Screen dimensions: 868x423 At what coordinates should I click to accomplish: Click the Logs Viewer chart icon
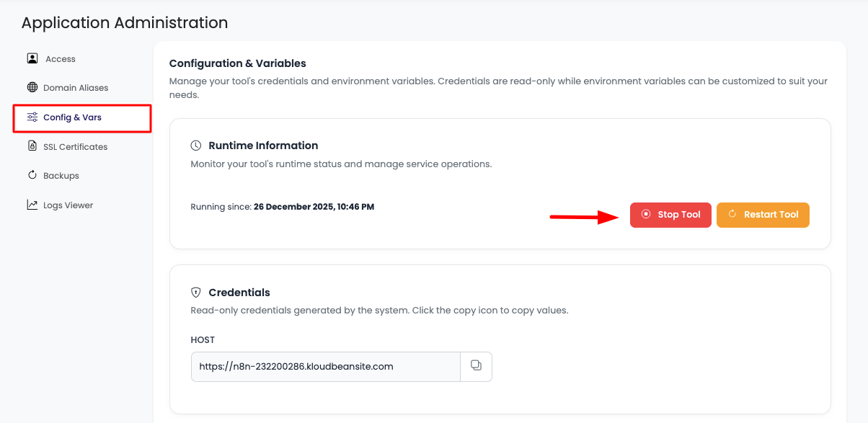32,205
